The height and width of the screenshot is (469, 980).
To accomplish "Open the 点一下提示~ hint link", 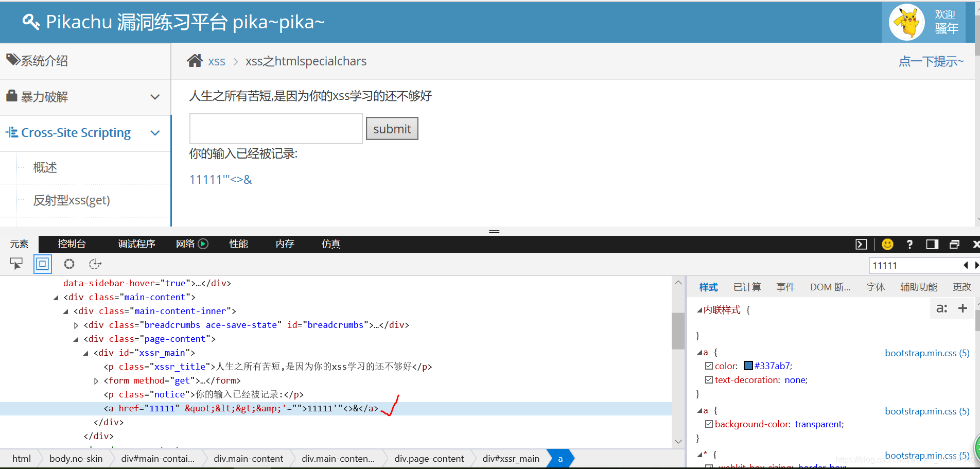I will [x=931, y=61].
